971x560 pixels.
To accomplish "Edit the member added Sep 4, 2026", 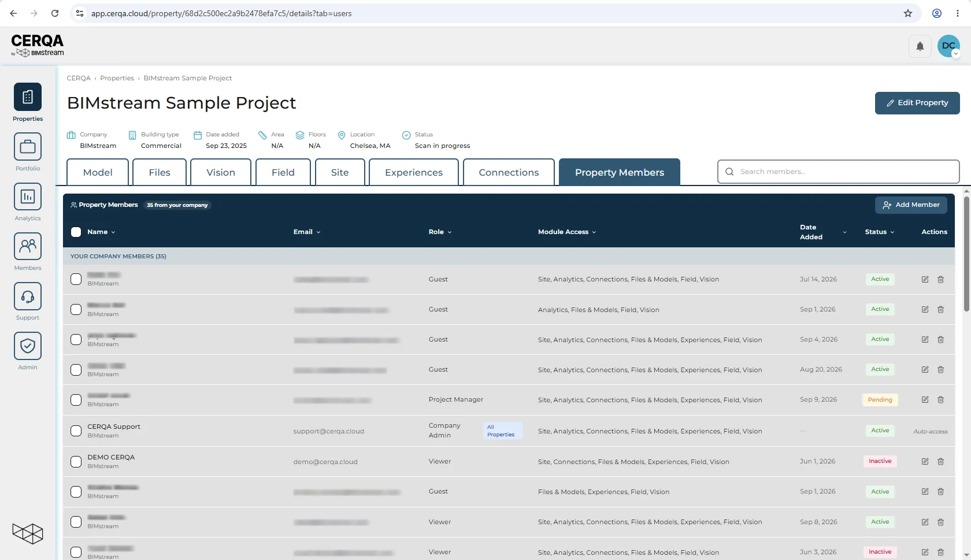I will (925, 339).
